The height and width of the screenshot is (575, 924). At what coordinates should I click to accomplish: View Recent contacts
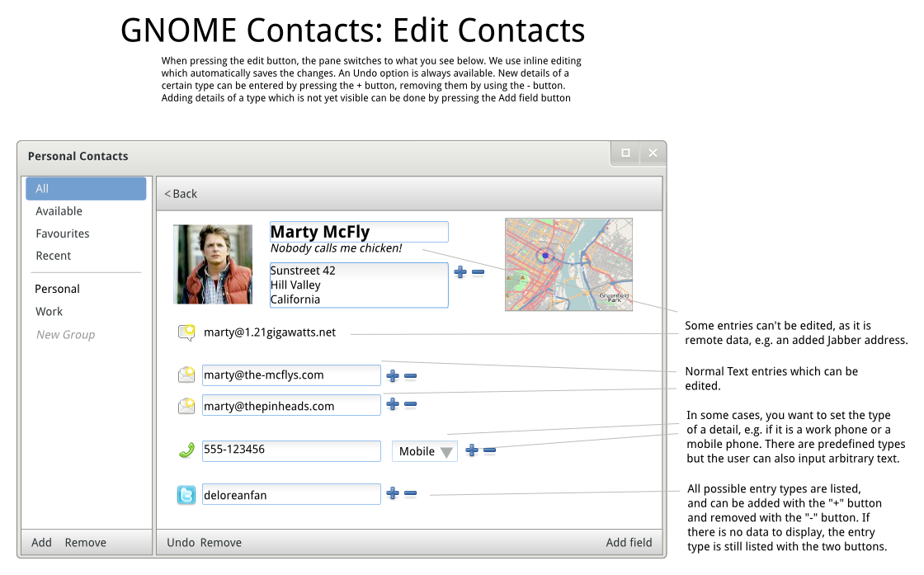click(53, 256)
